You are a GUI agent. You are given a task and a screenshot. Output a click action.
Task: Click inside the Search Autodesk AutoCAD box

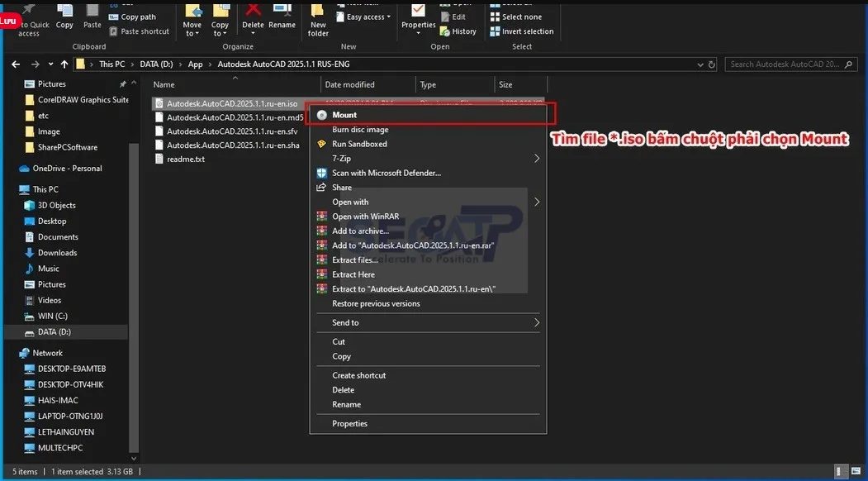(x=785, y=64)
